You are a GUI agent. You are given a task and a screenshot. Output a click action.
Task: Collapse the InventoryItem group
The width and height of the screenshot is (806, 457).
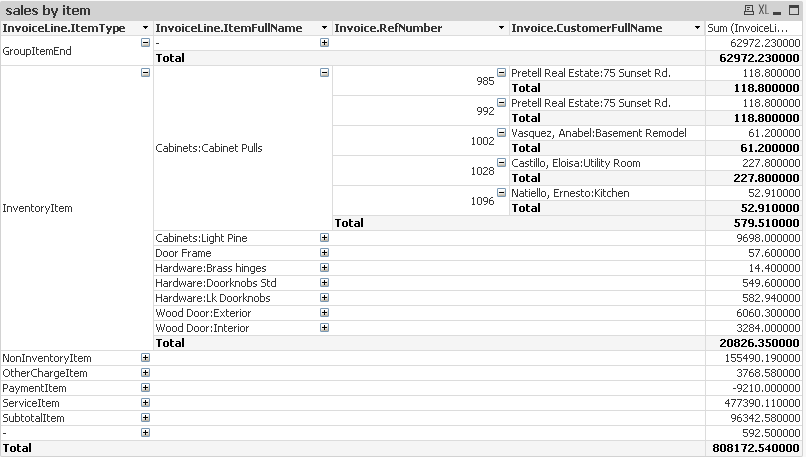point(145,72)
